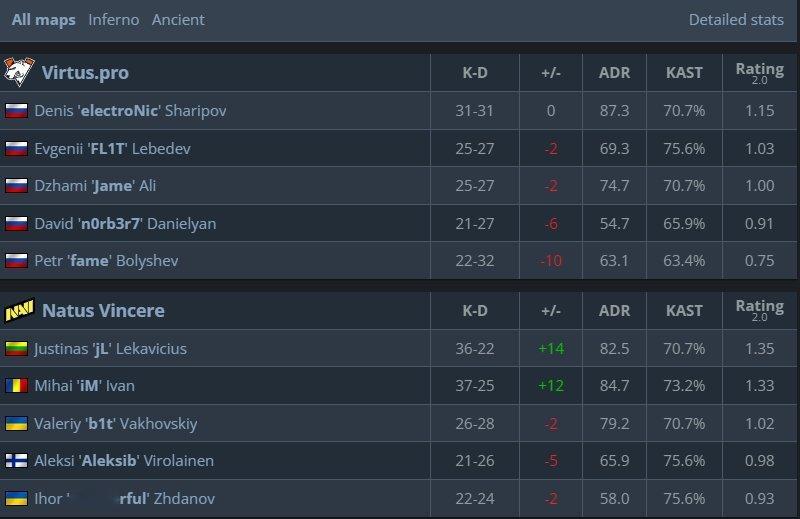The width and height of the screenshot is (800, 519).
Task: Open Aleksi 'Aleksib' Virolainen player profile
Action: click(x=124, y=461)
